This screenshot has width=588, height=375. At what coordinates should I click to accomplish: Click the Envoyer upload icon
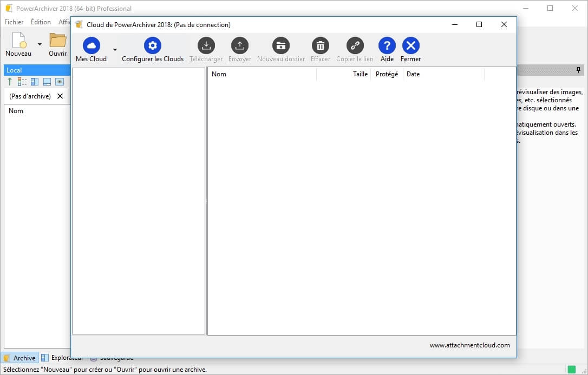click(x=239, y=45)
